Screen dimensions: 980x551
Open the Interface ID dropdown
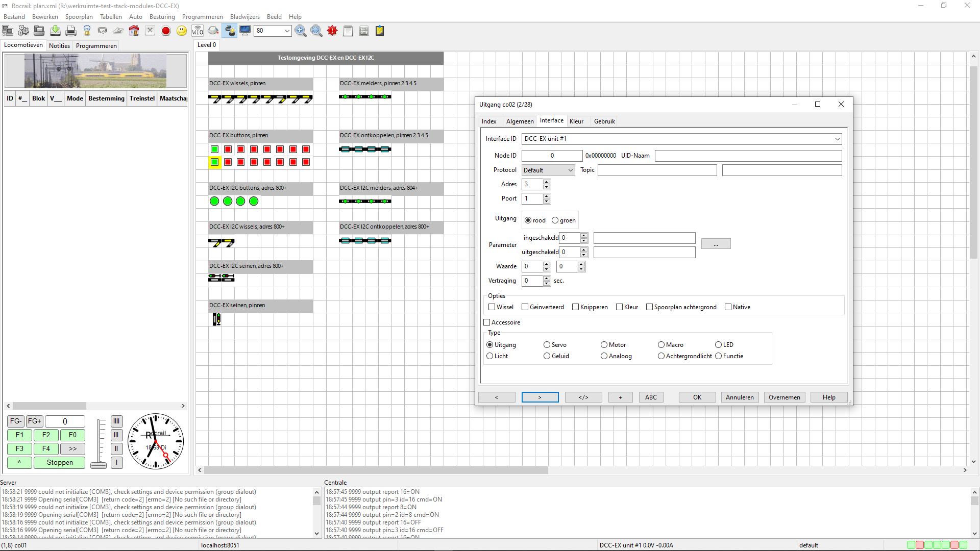837,139
